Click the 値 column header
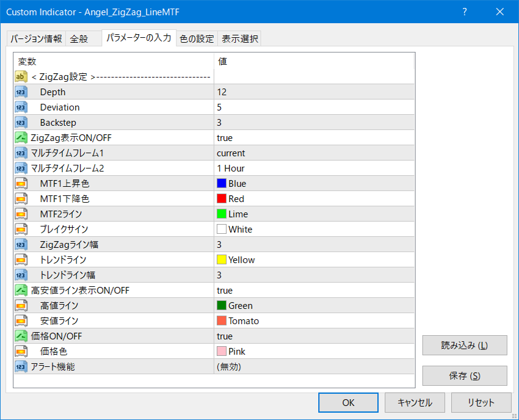519x420 pixels. coord(314,61)
